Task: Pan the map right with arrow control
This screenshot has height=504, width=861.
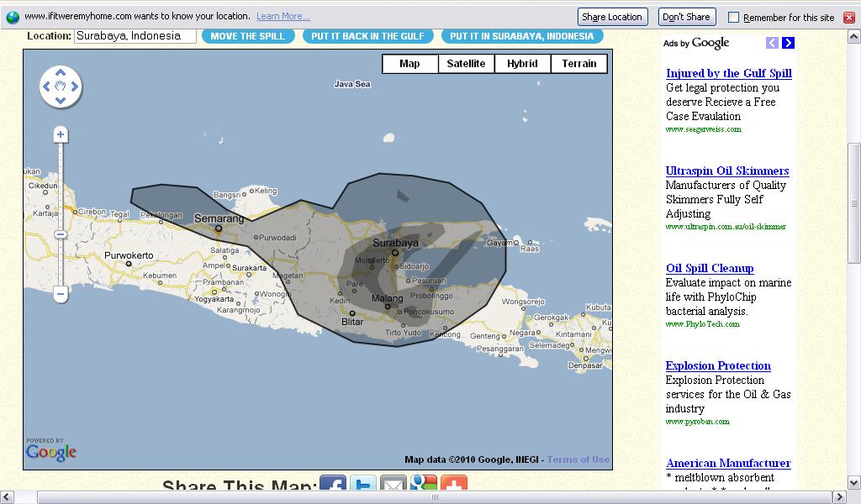Action: [x=75, y=87]
